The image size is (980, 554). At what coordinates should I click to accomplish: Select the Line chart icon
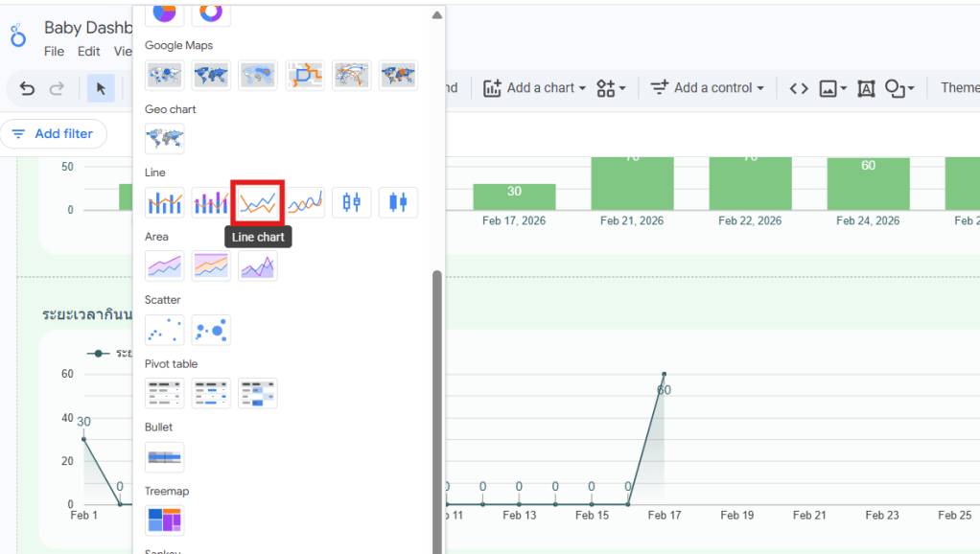point(258,202)
